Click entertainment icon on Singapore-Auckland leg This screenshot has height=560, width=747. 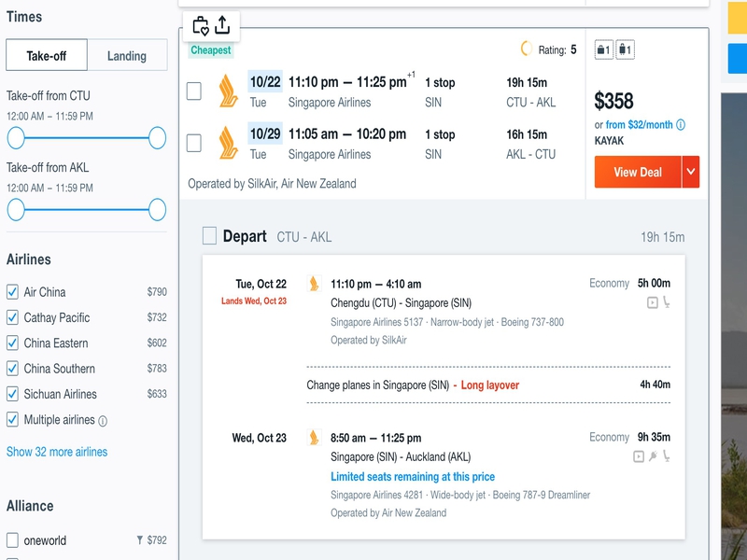tap(639, 456)
